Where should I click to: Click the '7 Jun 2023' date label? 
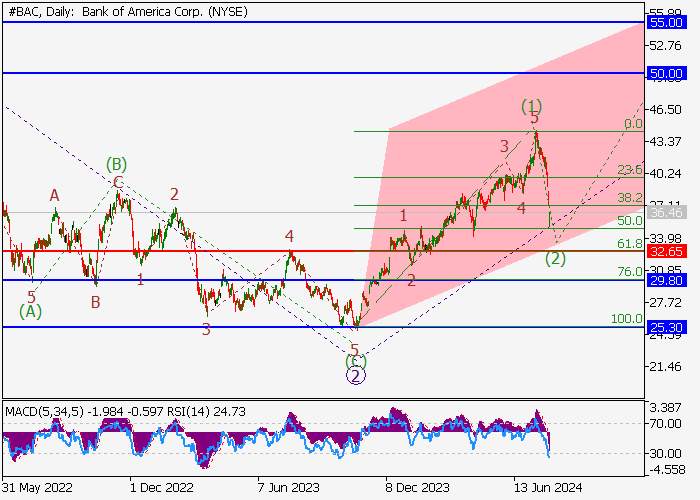coord(288,487)
